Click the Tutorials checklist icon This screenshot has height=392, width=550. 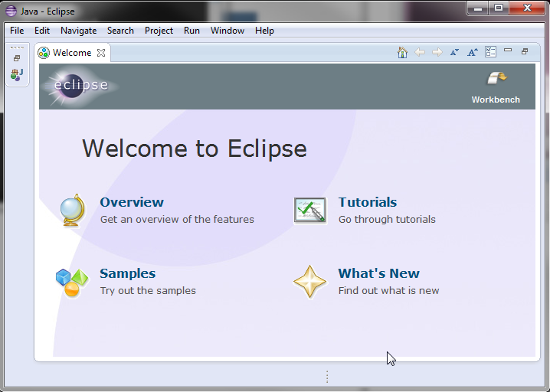310,211
